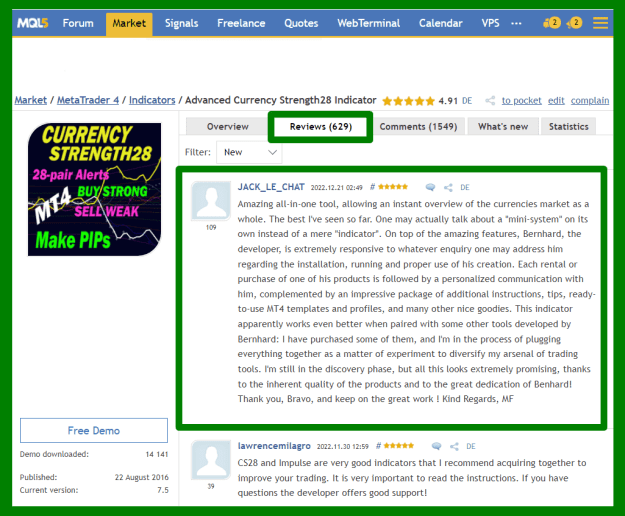Screen dimensions: 625x516
Task: Follow the MetaTrader 4 breadcrumb link
Action: pyautogui.click(x=88, y=100)
